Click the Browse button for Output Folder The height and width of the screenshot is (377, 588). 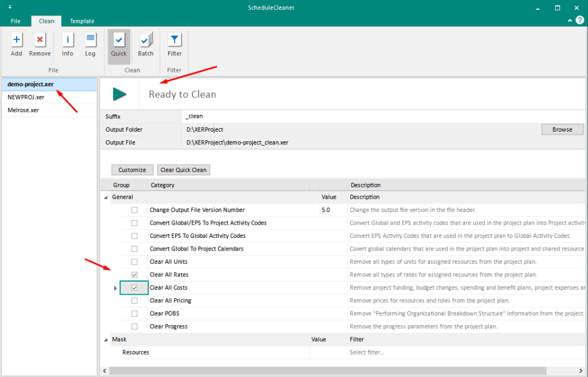562,129
